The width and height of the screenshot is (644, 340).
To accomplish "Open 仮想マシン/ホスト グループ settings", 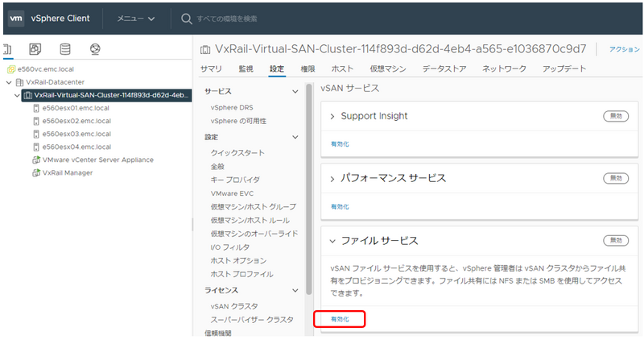I will point(253,207).
